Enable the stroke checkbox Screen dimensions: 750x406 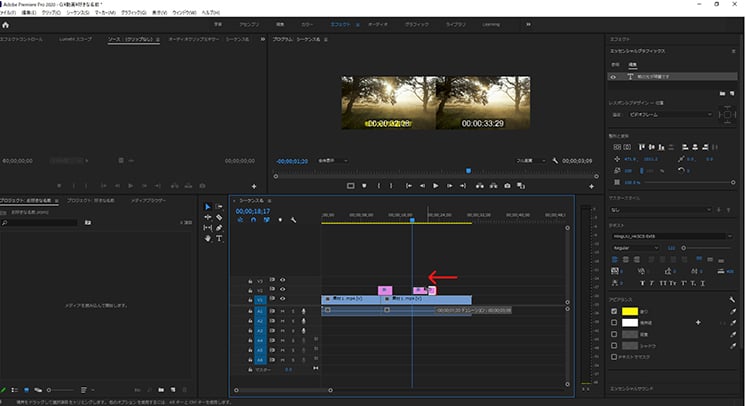click(x=614, y=323)
